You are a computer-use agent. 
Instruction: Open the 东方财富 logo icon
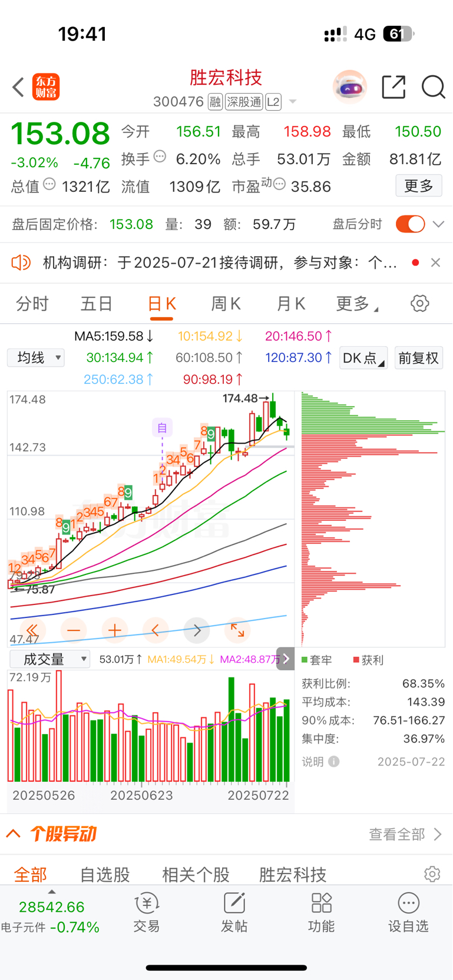pyautogui.click(x=46, y=87)
